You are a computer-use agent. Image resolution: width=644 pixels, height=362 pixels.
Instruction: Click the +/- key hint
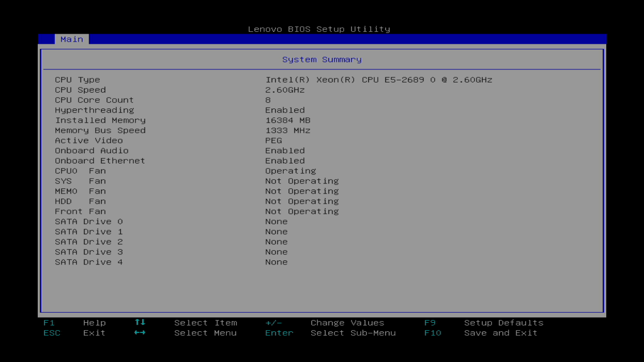coord(274,323)
